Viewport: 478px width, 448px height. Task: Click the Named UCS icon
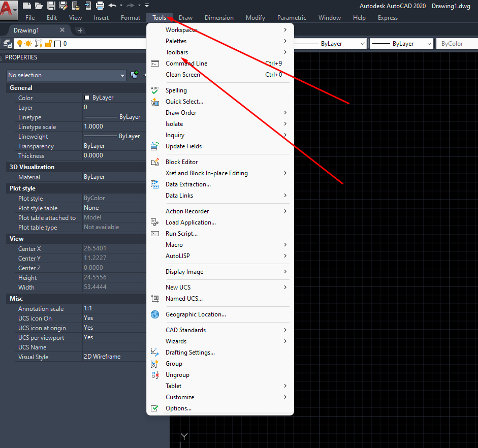[x=155, y=299]
